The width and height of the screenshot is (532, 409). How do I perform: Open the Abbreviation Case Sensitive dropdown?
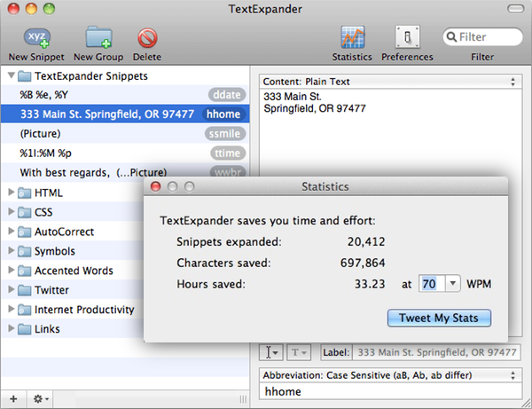click(x=390, y=375)
